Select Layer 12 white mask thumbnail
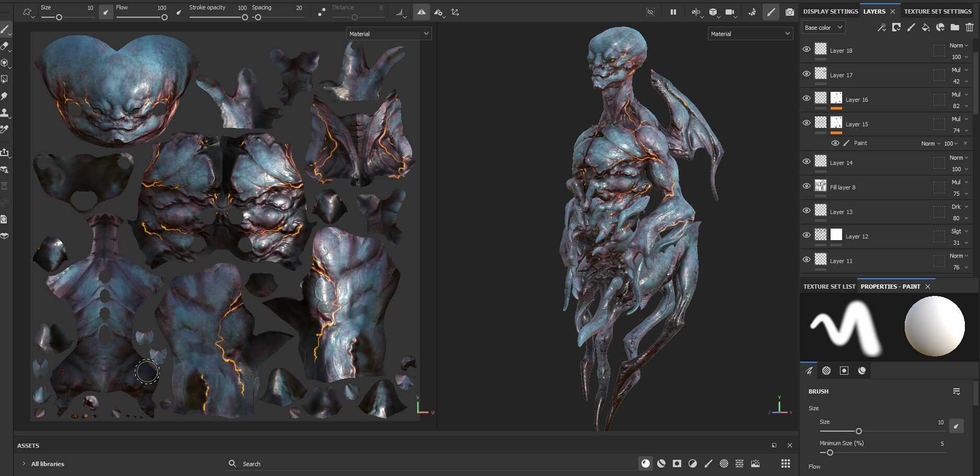This screenshot has width=980, height=476. point(836,235)
